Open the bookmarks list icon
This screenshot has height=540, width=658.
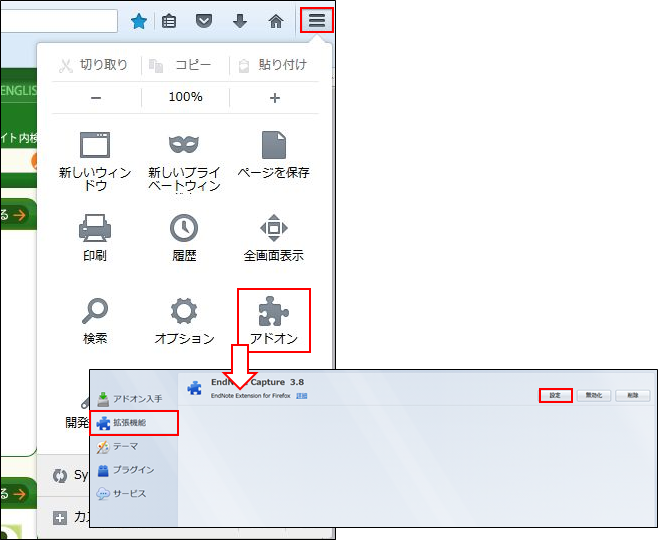click(x=170, y=21)
